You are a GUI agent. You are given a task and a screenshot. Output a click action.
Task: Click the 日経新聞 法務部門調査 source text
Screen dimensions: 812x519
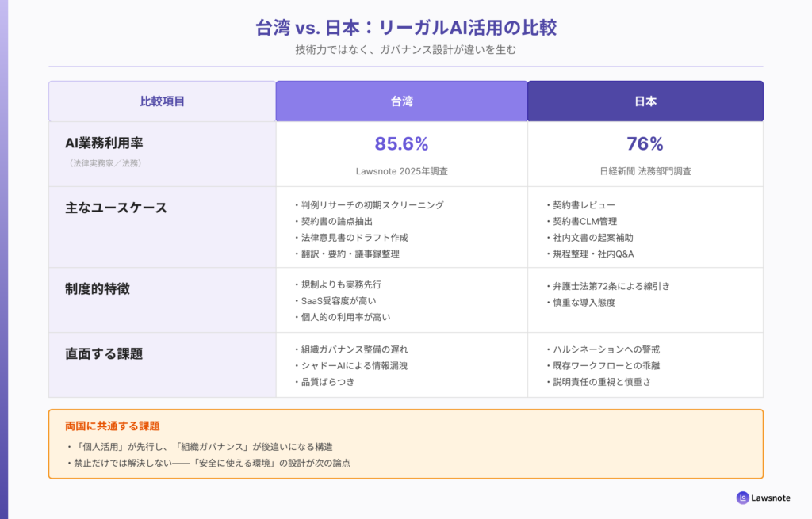[645, 171]
